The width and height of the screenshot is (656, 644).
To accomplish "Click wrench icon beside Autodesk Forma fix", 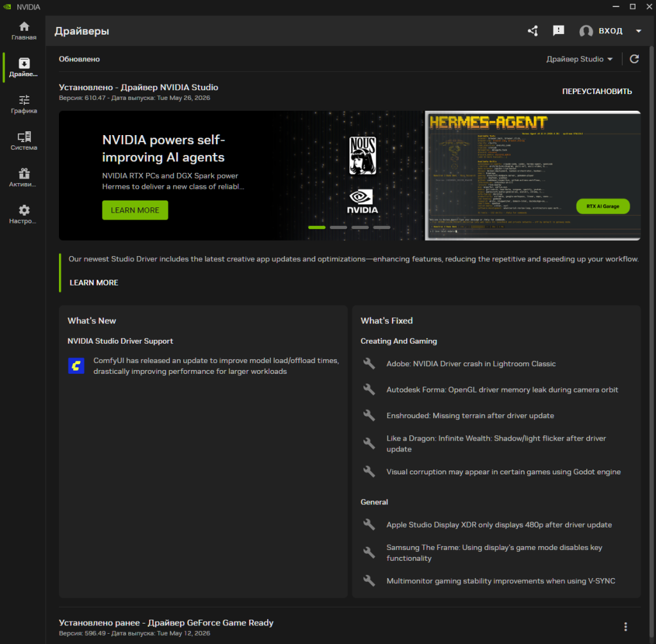I will [x=369, y=390].
